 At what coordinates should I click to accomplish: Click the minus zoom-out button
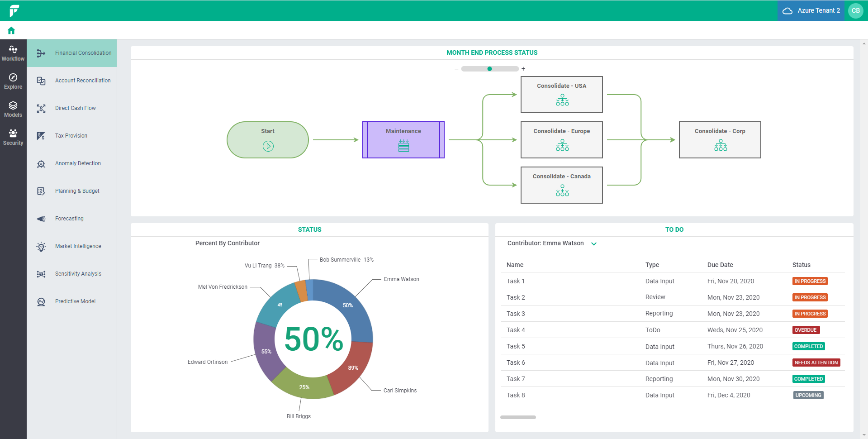[x=456, y=69]
